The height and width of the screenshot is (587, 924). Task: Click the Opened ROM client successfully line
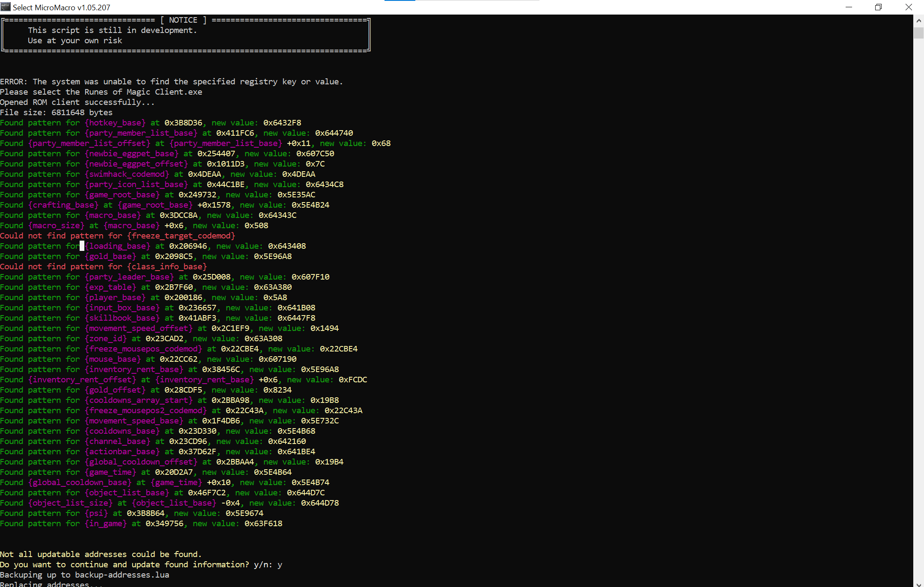77,102
